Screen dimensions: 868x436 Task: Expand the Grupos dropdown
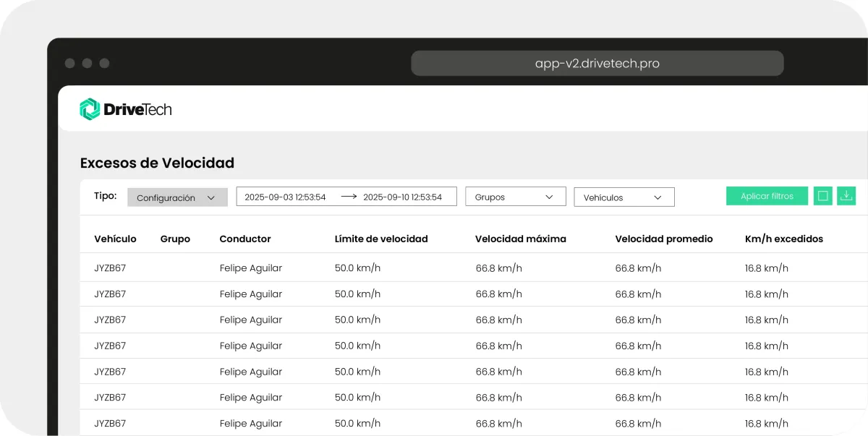[516, 197]
